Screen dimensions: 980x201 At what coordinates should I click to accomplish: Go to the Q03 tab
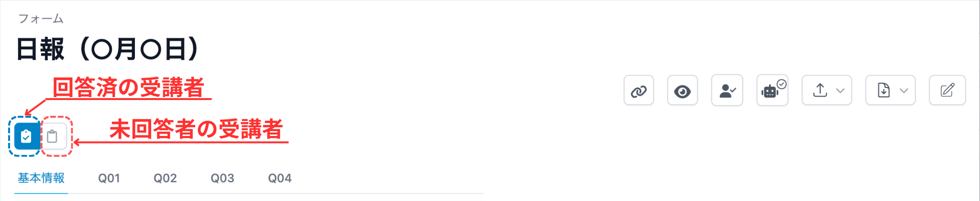pos(223,179)
